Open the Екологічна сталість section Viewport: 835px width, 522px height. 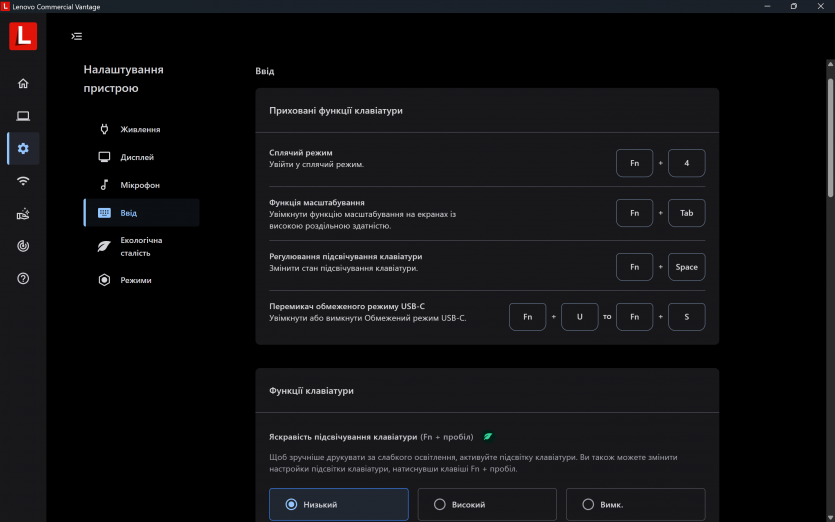141,246
